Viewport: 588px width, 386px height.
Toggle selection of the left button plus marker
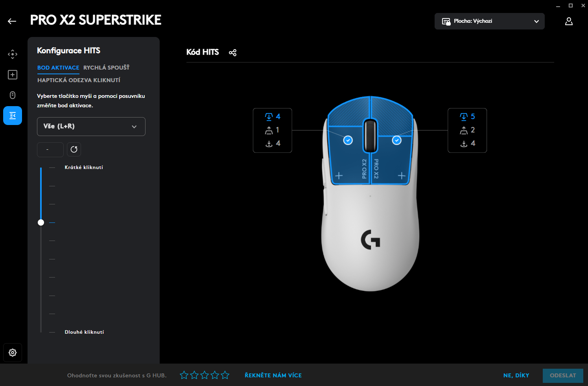pos(338,176)
